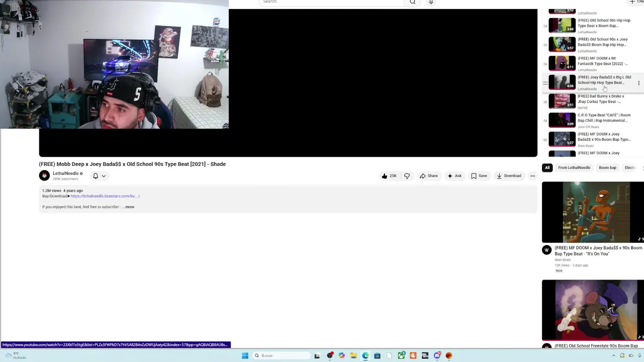The width and height of the screenshot is (644, 362).
Task: Open Old School Freestyle 90s Boom Bap thumbnail
Action: tap(593, 310)
